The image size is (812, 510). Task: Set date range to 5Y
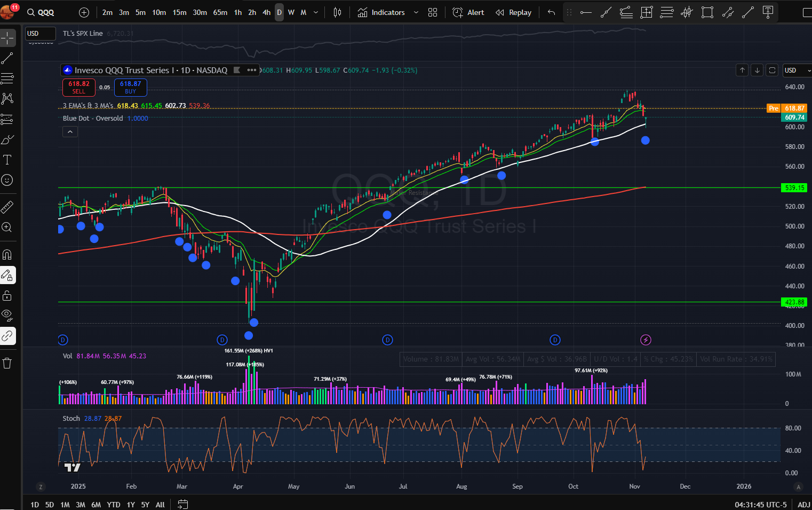click(x=145, y=504)
